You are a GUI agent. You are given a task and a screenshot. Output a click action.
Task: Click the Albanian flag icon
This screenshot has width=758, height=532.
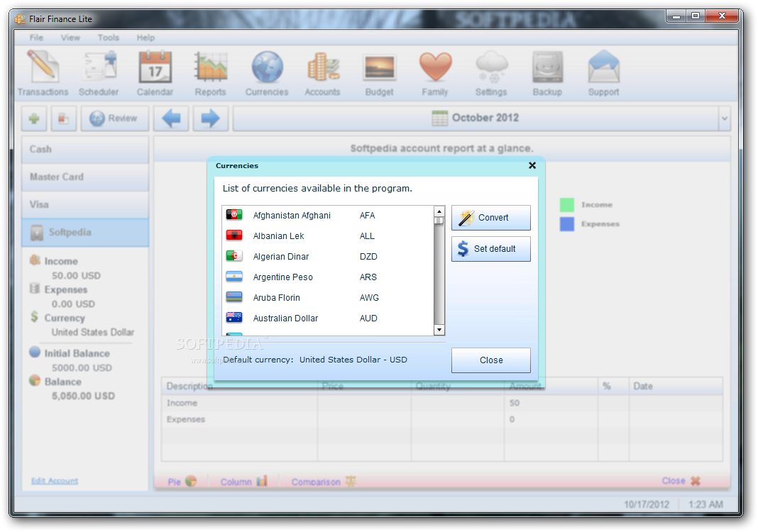234,235
